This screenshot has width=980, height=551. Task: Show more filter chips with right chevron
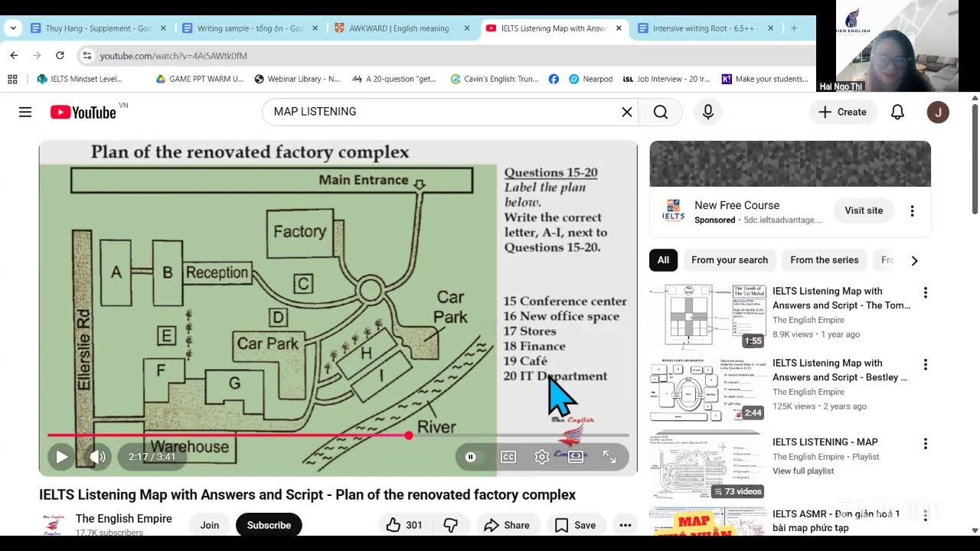[914, 260]
